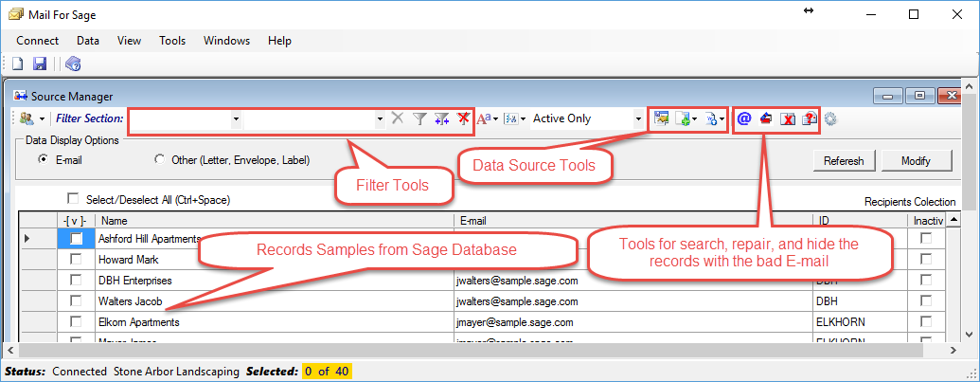Check the Walters Jacob row checkbox
980x382 pixels.
76,300
